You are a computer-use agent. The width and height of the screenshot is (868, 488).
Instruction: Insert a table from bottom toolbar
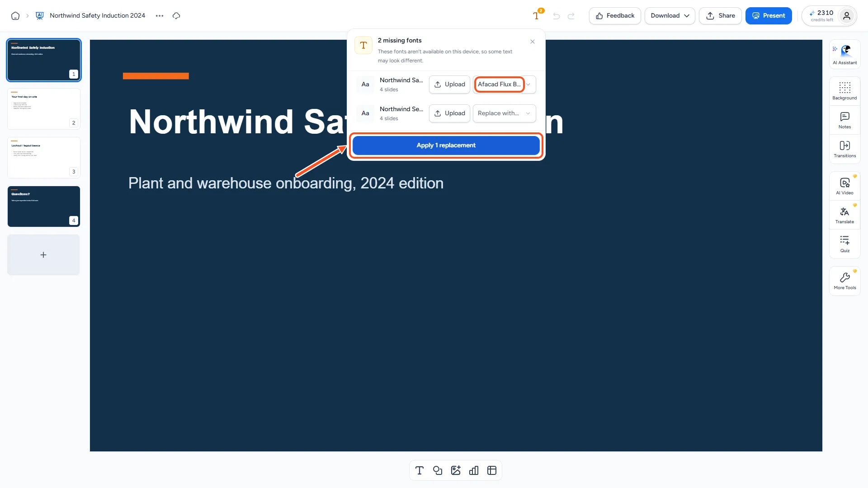tap(492, 470)
